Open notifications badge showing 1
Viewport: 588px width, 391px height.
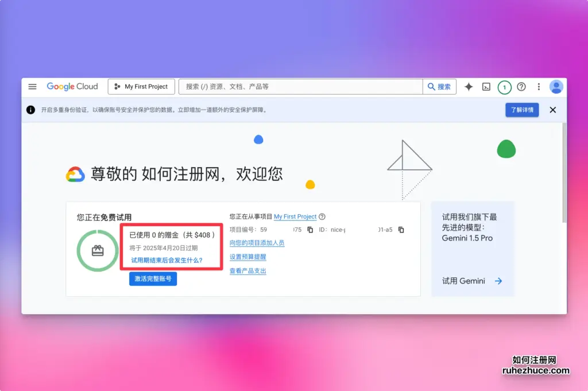[x=504, y=87]
